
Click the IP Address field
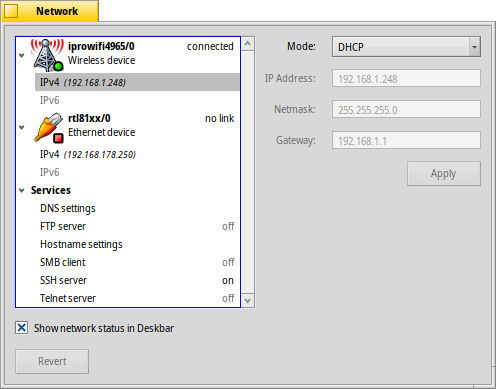click(x=406, y=78)
